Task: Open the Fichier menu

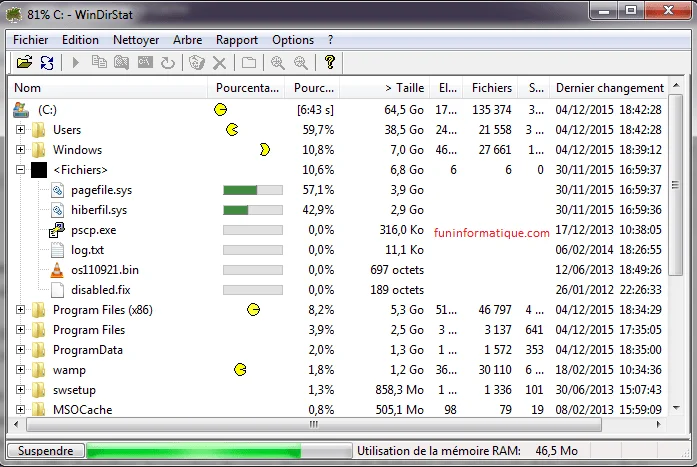Action: point(30,40)
